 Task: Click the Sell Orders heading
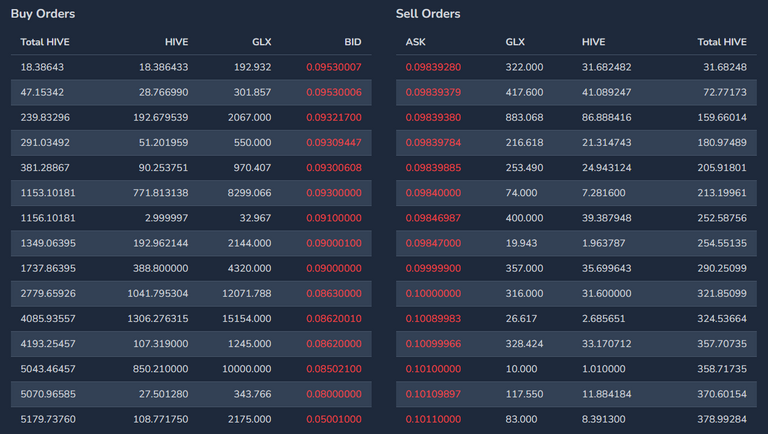click(x=428, y=14)
